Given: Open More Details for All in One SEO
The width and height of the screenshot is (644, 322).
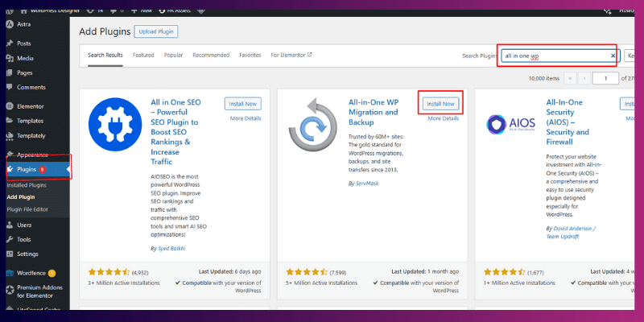Looking at the screenshot, I should pyautogui.click(x=246, y=118).
